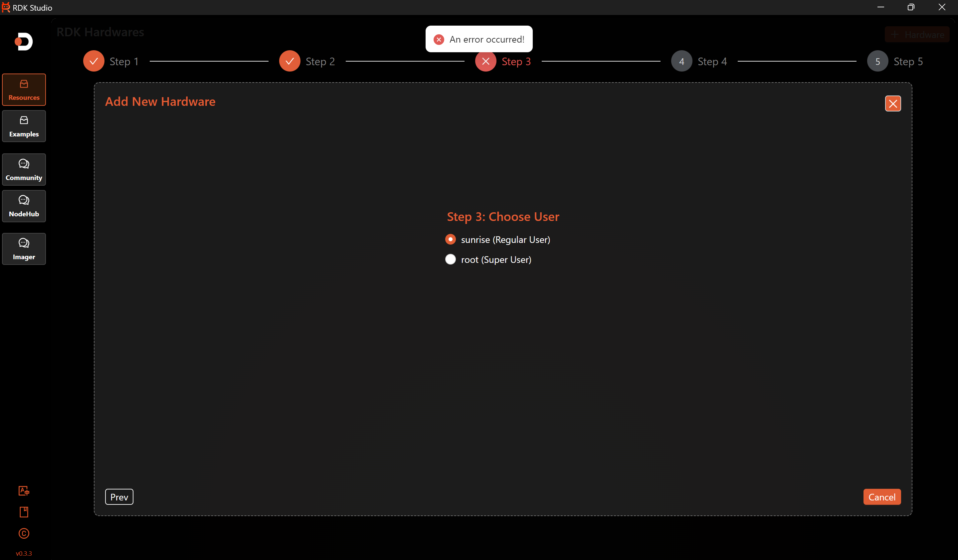Click the copyright icon in sidebar
958x560 pixels.
click(24, 533)
